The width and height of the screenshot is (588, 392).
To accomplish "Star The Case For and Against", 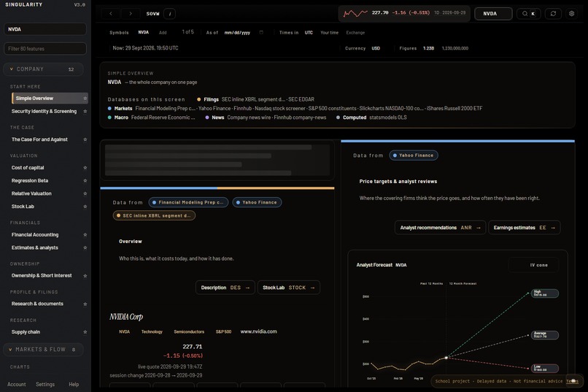I will coord(85,139).
